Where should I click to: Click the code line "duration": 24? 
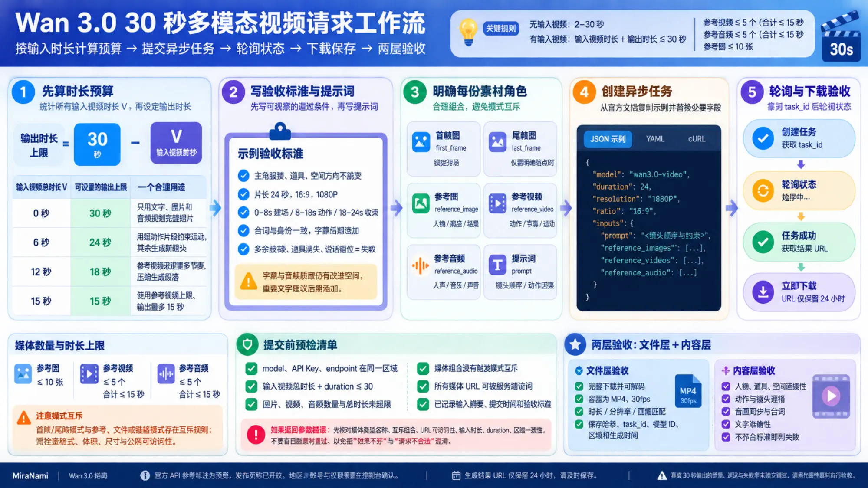[621, 187]
